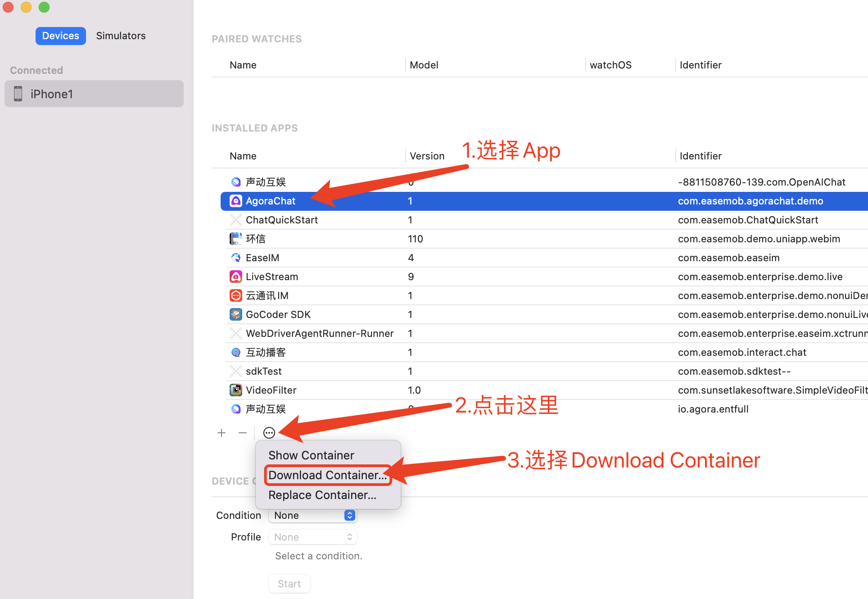Viewport: 868px width, 599px height.
Task: Select the WebDriverAgentRunner-Runner app name
Action: (320, 333)
